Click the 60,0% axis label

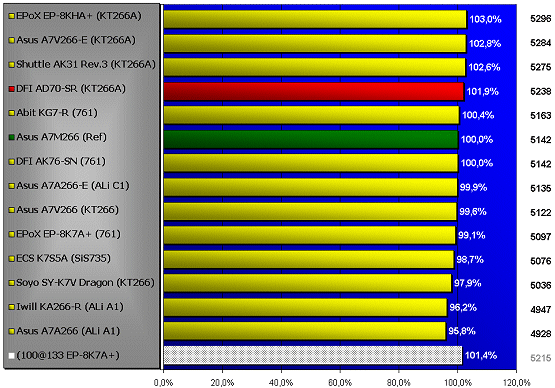pyautogui.click(x=340, y=383)
